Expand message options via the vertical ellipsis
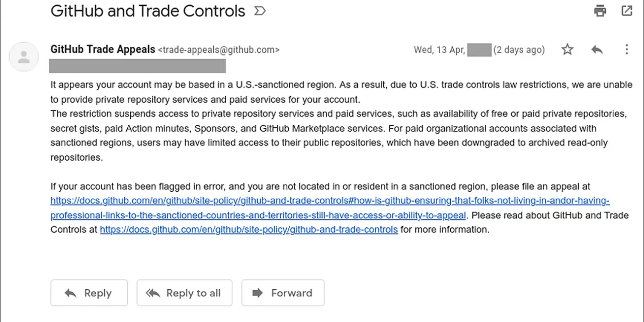Viewport: 644px width, 322px height. tap(626, 49)
